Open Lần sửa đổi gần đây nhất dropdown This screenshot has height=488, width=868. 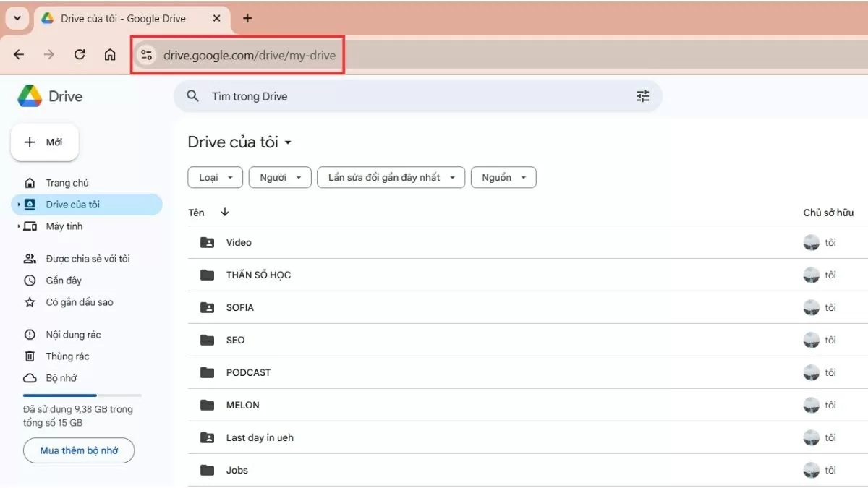(x=391, y=178)
